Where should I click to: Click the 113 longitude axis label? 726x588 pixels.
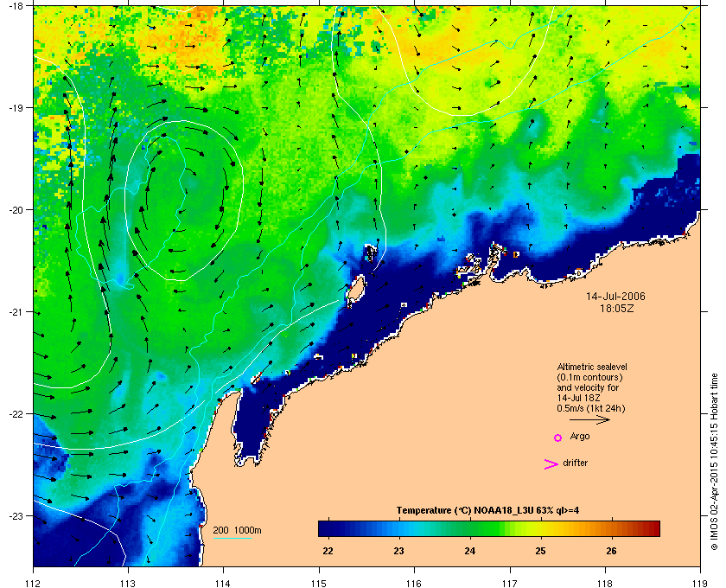tap(128, 584)
